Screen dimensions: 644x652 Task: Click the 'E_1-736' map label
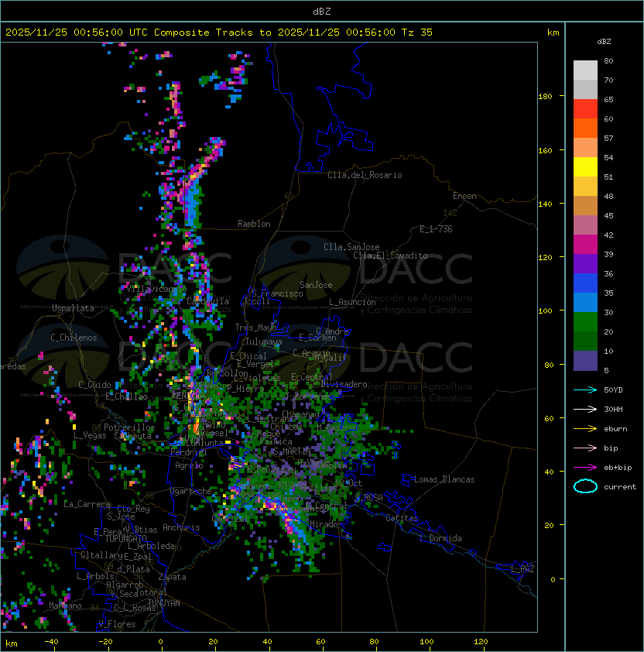click(x=436, y=229)
